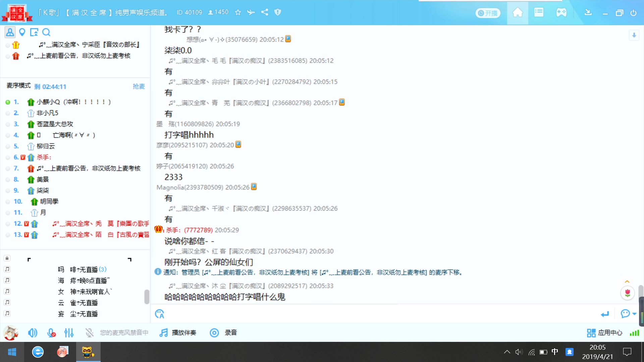Start broadcasting with the 开播 button

(x=488, y=13)
